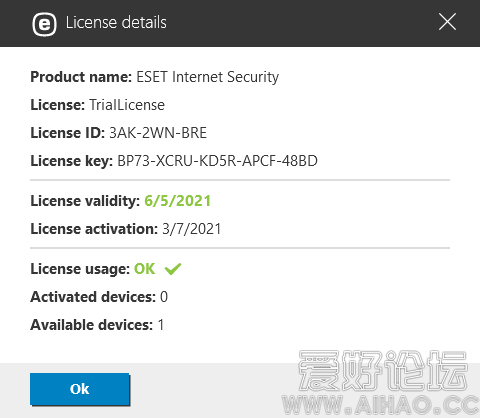
Task: Click the TrialLicense value
Action: click(x=127, y=105)
